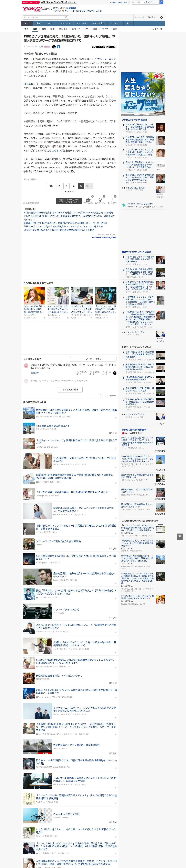Click the なるほど reaction icon
The image size is (186, 868).
pyautogui.click(x=91, y=373)
